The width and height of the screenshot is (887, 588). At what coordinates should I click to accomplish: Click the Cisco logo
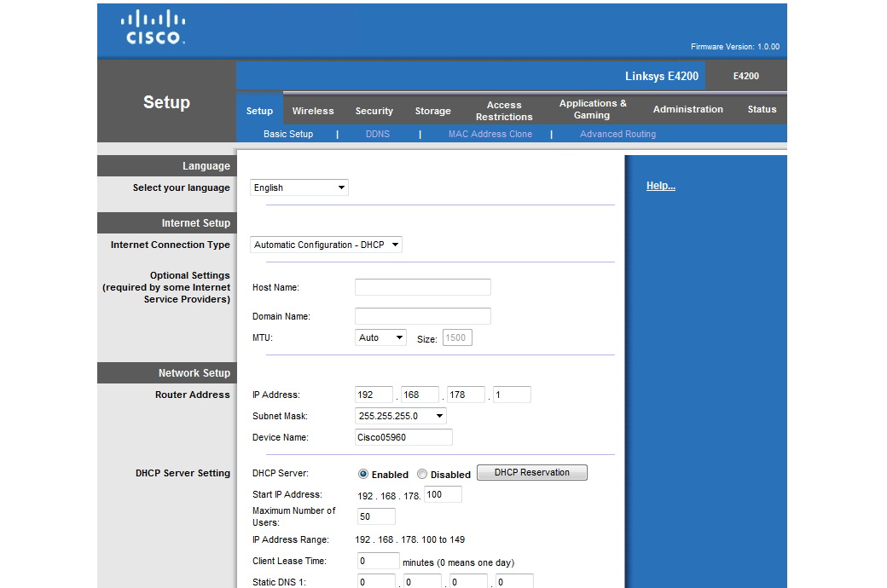153,28
